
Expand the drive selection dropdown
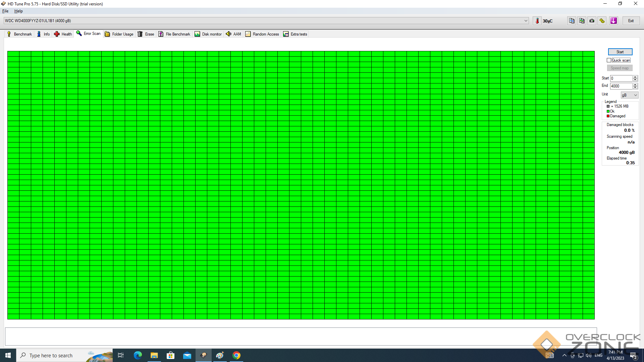pos(526,21)
